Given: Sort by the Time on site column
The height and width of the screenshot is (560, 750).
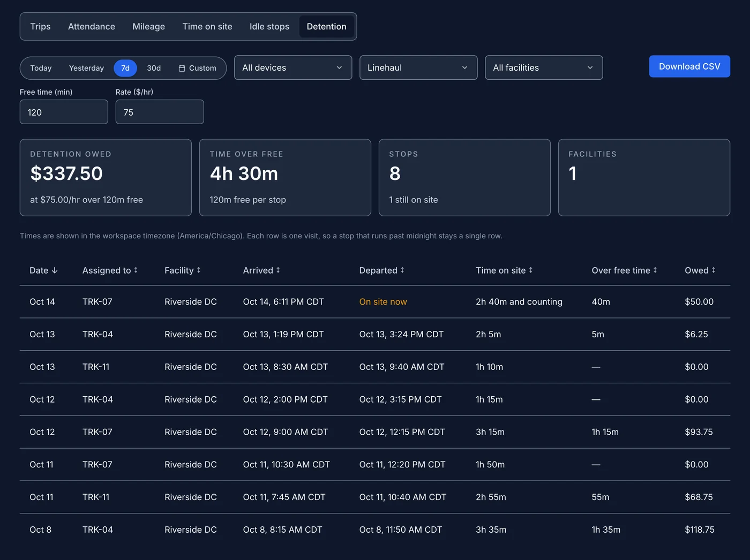Looking at the screenshot, I should click(504, 270).
